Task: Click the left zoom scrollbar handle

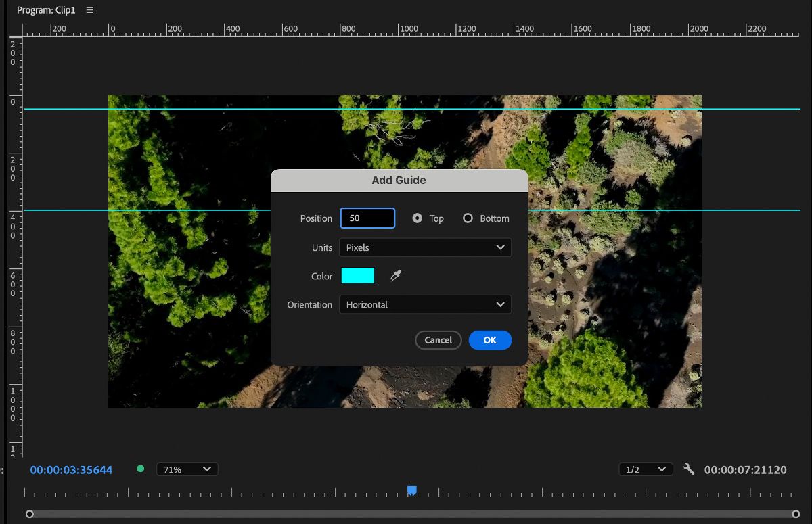Action: click(29, 514)
